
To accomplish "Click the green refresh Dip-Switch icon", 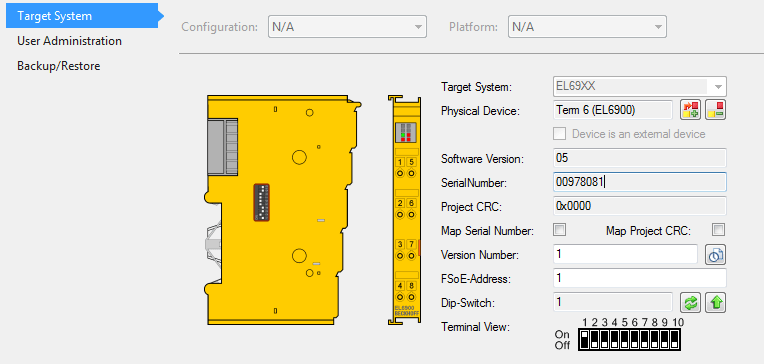I will pos(690,303).
